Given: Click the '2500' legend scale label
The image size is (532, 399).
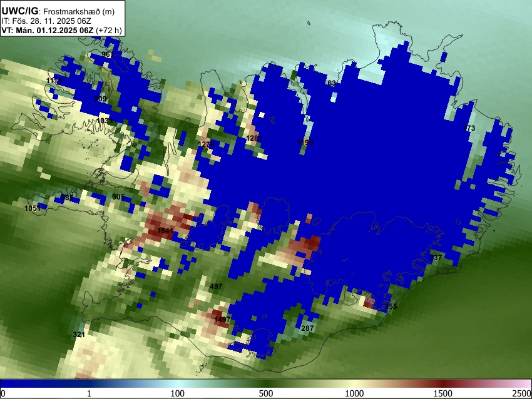Looking at the screenshot, I should (522, 393).
